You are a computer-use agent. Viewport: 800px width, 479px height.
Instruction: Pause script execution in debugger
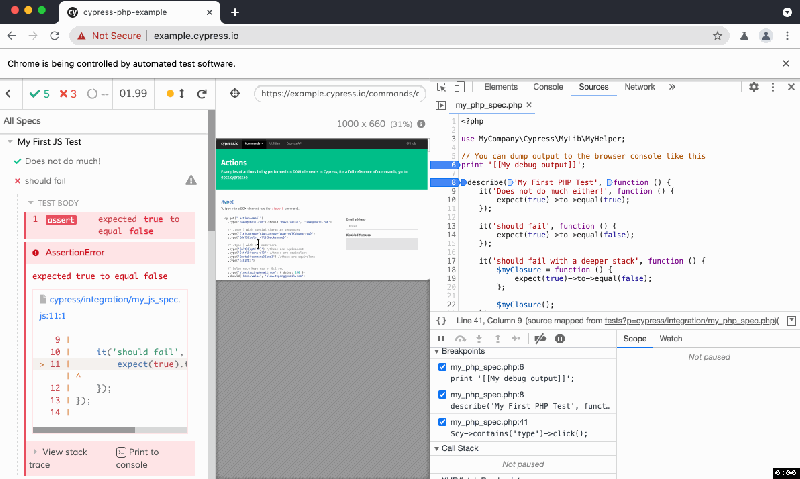[441, 338]
